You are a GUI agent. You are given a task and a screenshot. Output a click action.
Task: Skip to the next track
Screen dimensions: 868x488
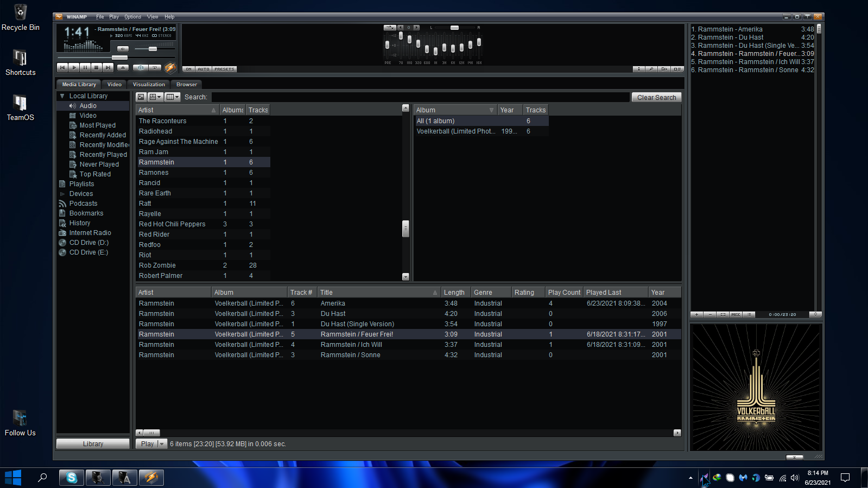[x=108, y=67]
